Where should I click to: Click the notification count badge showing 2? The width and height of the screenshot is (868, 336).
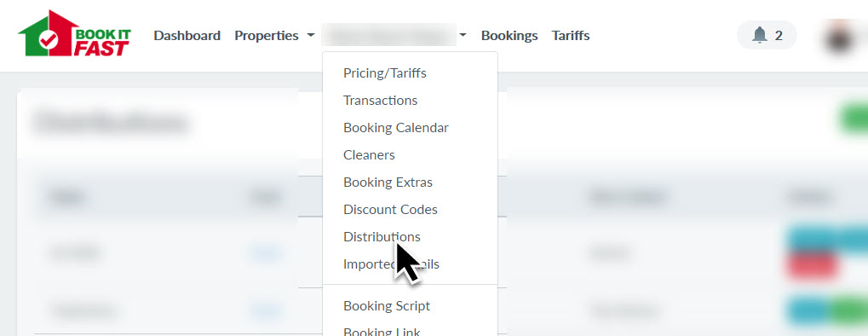[x=779, y=36]
